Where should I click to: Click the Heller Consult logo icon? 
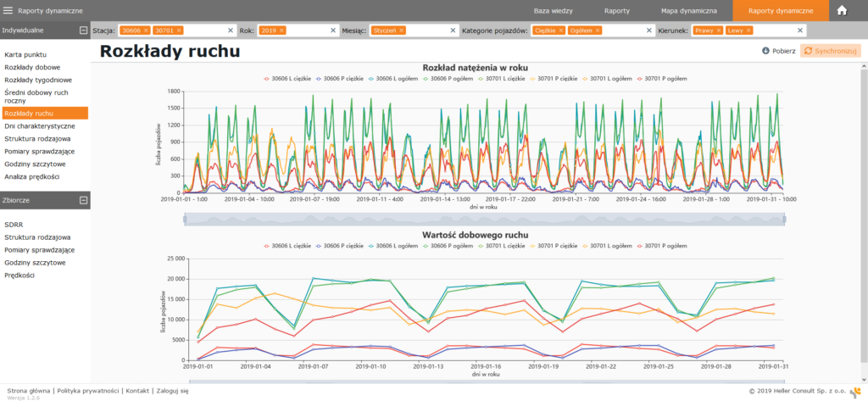(x=854, y=392)
